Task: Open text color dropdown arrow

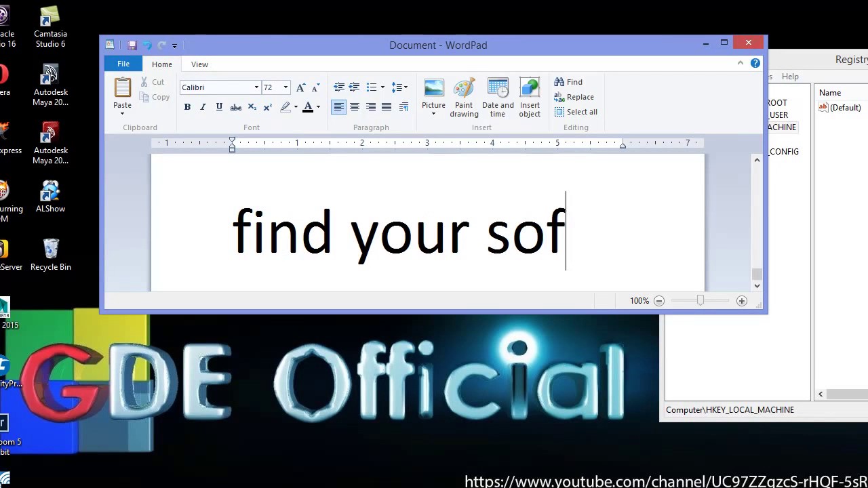Action: tap(318, 107)
